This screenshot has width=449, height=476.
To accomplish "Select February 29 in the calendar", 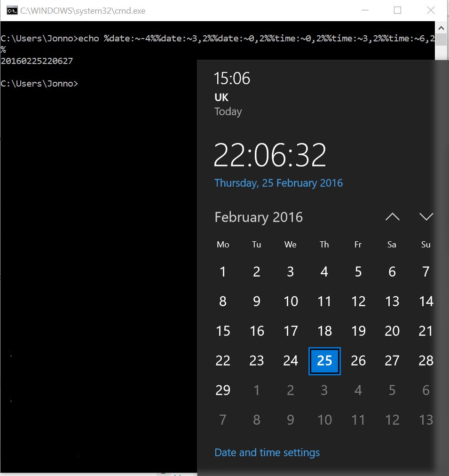I will (x=223, y=390).
